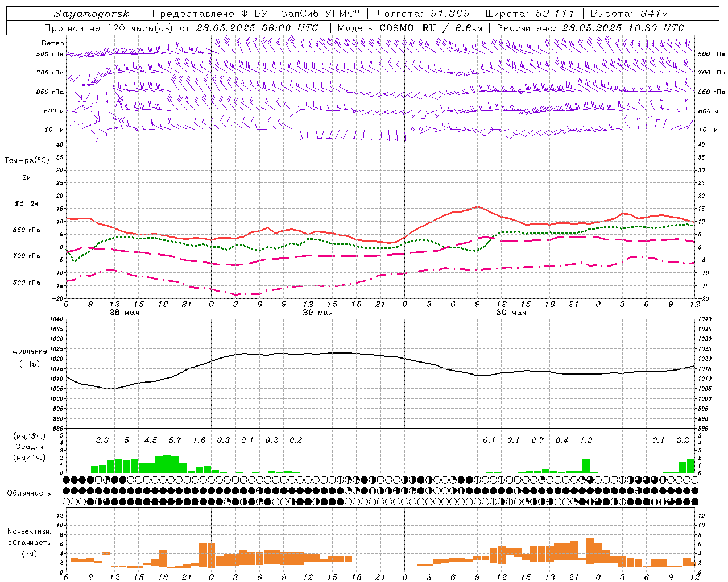
Task: Click 'Прогноз на 120 часа(ов)' forecast text
Action: click(110, 28)
